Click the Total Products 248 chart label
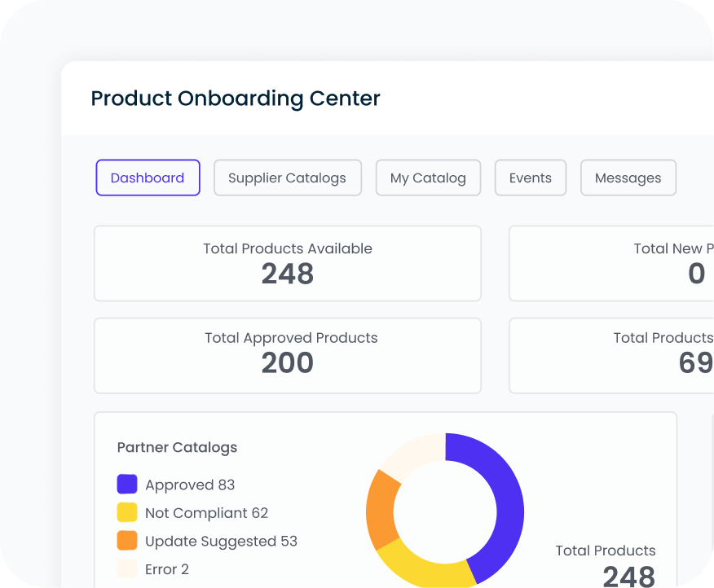 (606, 551)
